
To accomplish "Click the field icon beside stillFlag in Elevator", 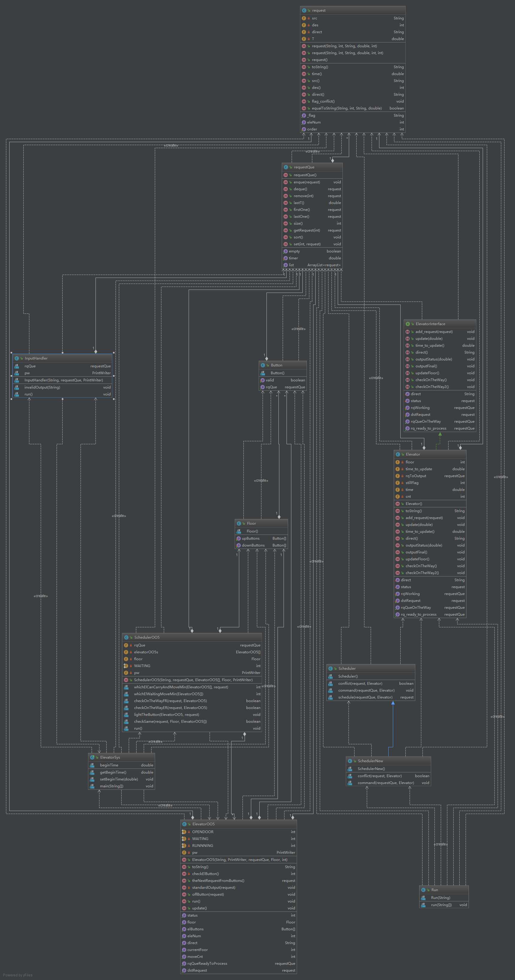I will [397, 483].
